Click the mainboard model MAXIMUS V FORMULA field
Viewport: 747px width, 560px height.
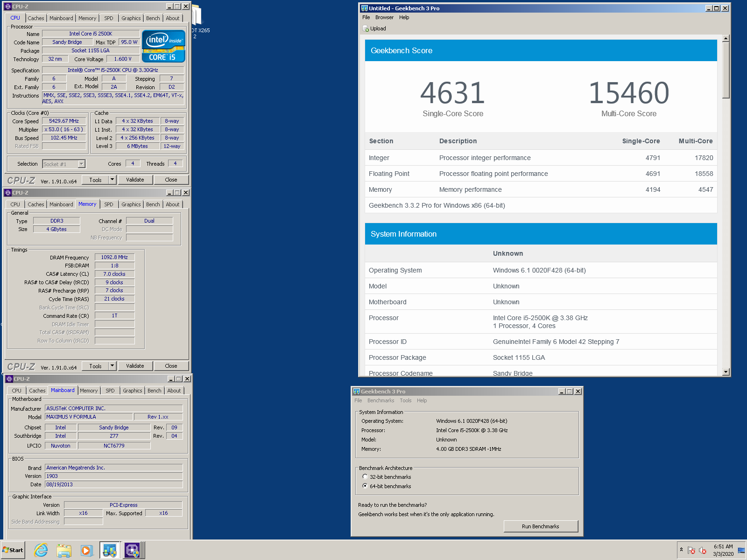pos(89,417)
